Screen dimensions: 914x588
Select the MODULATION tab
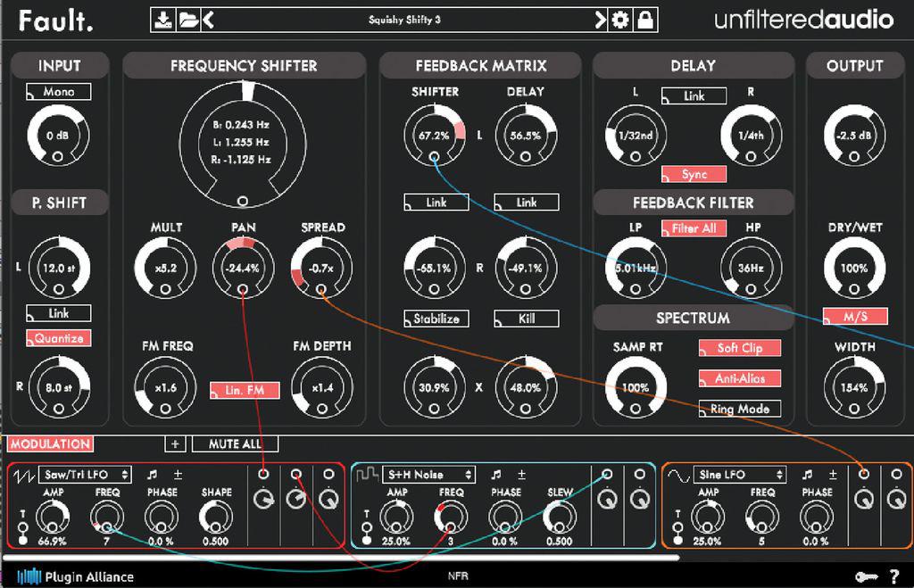click(x=50, y=444)
